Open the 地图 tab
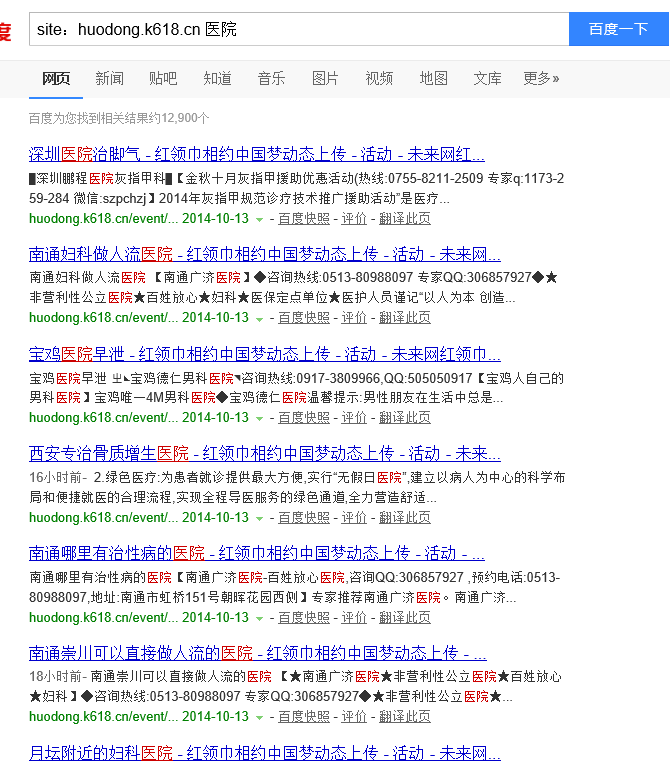The image size is (670, 764). pos(434,78)
